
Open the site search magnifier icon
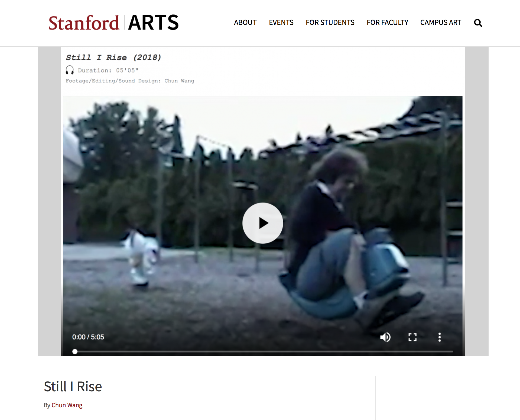tap(478, 23)
